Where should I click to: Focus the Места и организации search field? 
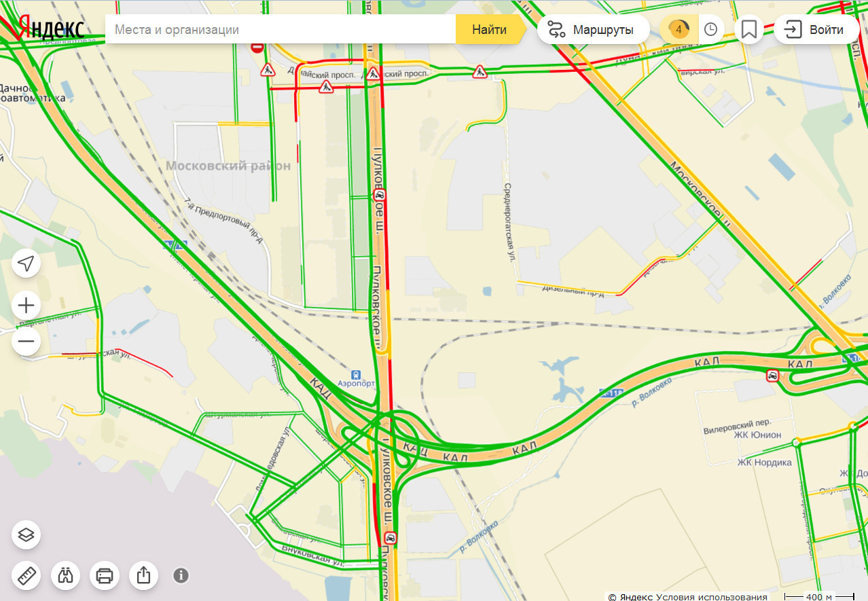(x=280, y=29)
